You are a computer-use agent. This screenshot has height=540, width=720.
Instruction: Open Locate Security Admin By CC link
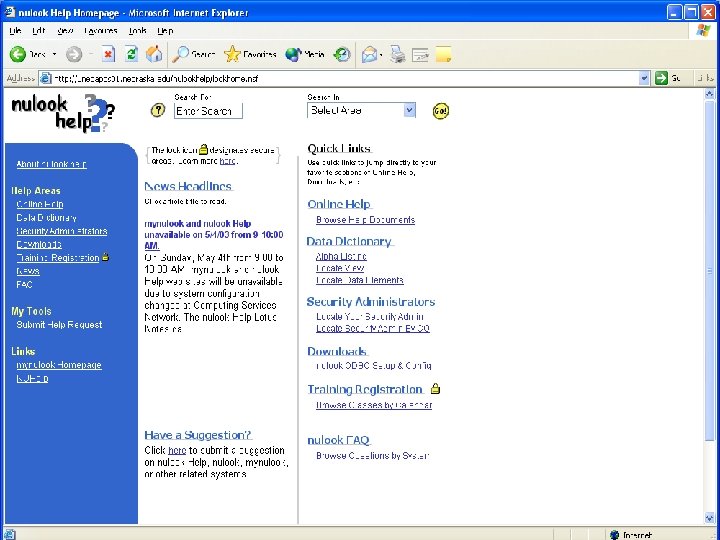tap(373, 328)
